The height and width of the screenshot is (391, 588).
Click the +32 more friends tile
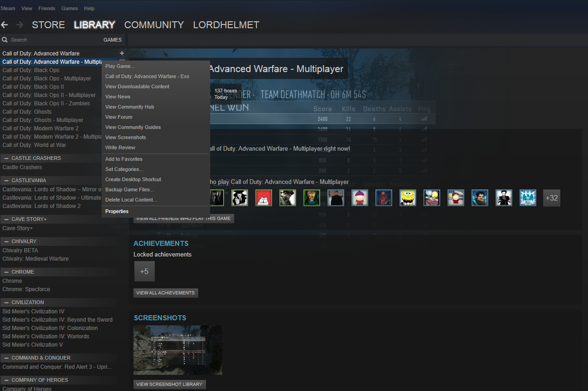pyautogui.click(x=552, y=198)
